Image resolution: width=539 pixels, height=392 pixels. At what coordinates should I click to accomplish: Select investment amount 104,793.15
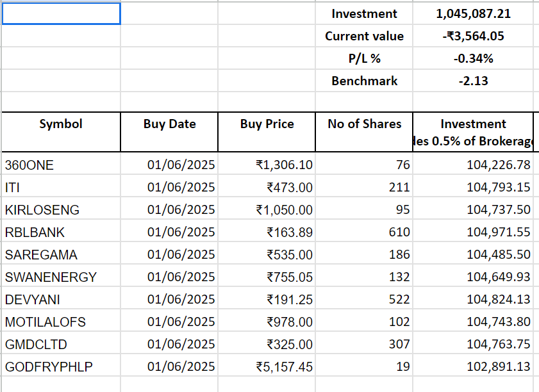[473, 187]
